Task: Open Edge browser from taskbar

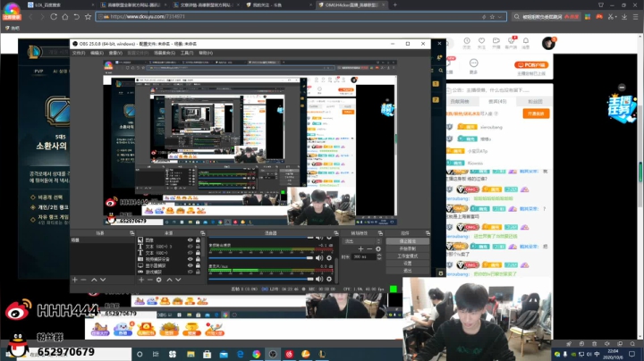Action: click(240, 354)
